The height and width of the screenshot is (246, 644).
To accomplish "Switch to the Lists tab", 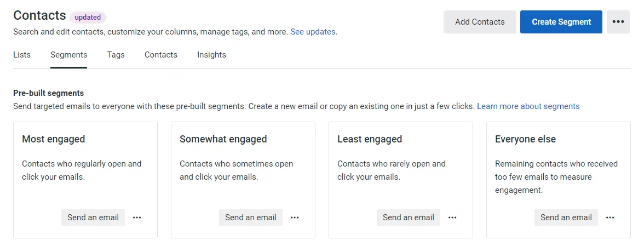I will pyautogui.click(x=22, y=55).
